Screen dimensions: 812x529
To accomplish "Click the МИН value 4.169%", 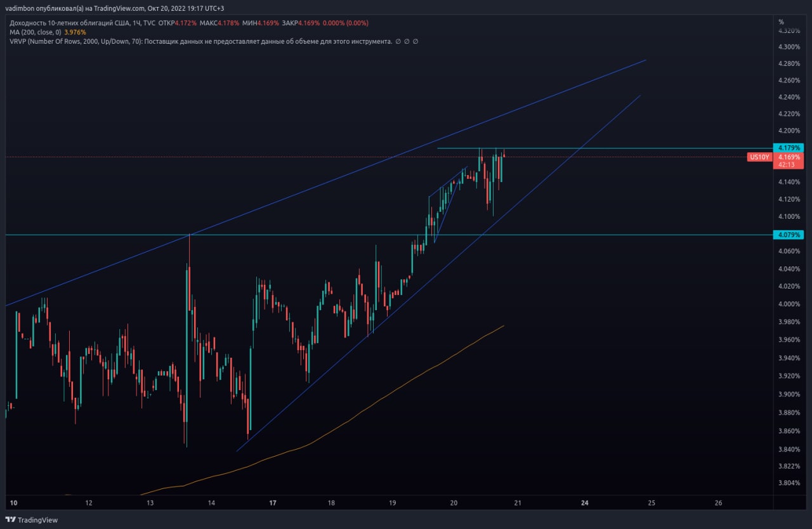I will pos(268,23).
